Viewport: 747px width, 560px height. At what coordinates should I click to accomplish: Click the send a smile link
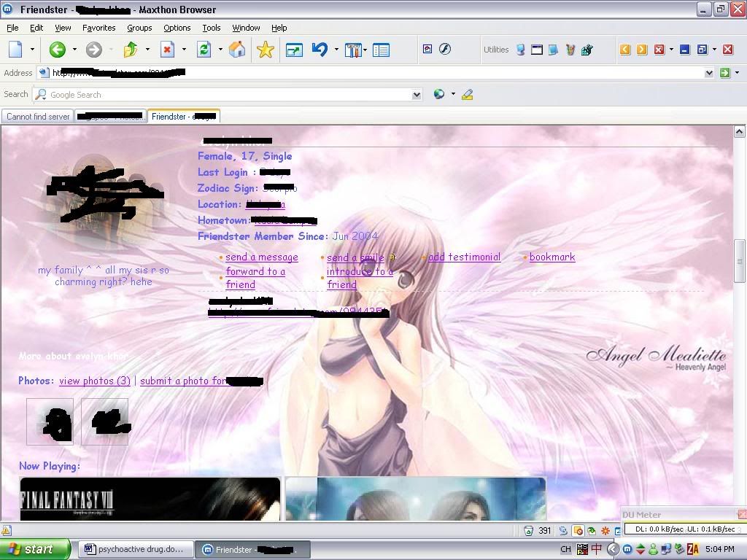[355, 257]
